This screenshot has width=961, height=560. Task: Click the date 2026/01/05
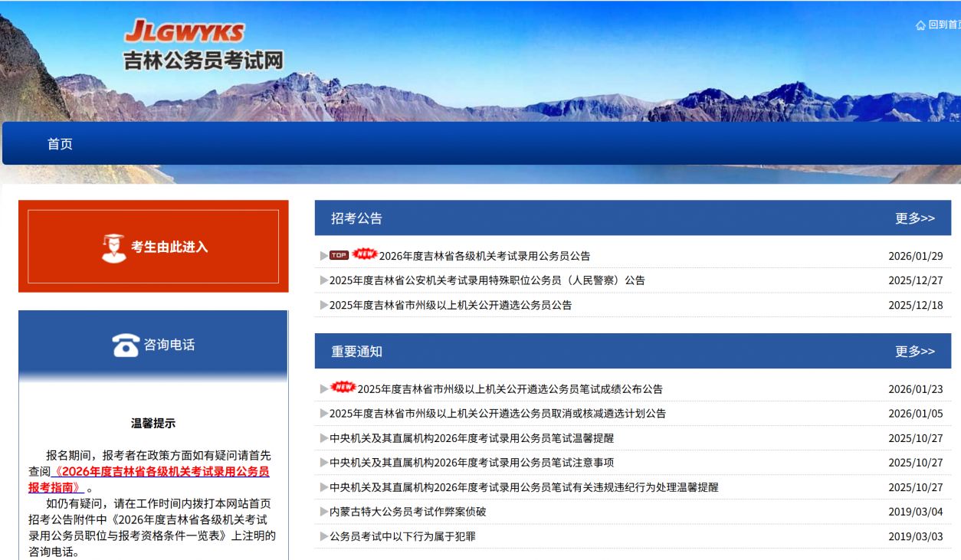[916, 414]
